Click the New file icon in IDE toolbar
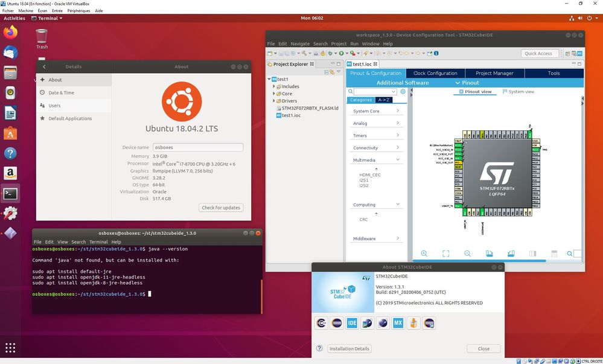Screen dimensions: 603x364 click(x=270, y=54)
